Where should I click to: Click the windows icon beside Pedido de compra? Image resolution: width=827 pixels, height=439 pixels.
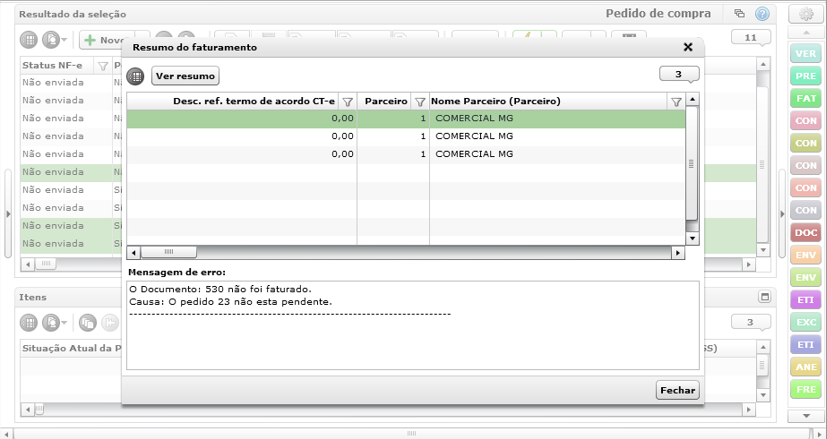[x=739, y=14]
